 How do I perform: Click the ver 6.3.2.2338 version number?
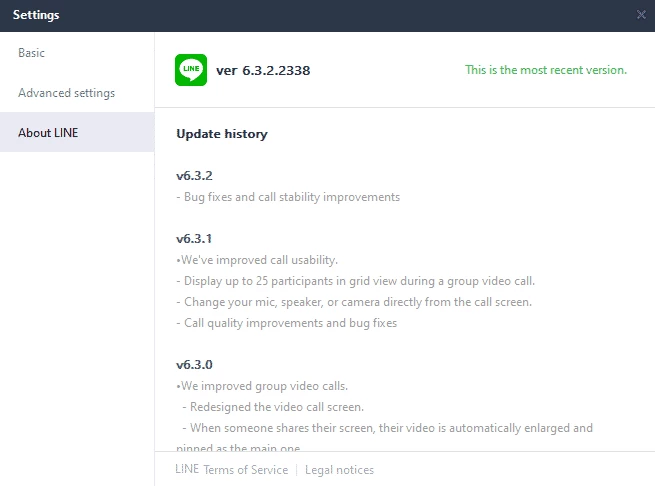click(x=264, y=70)
